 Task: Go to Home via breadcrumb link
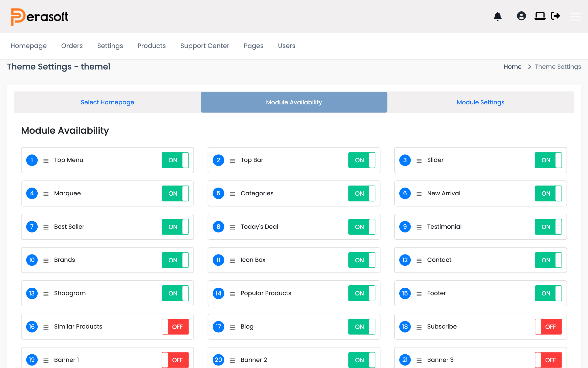(513, 67)
